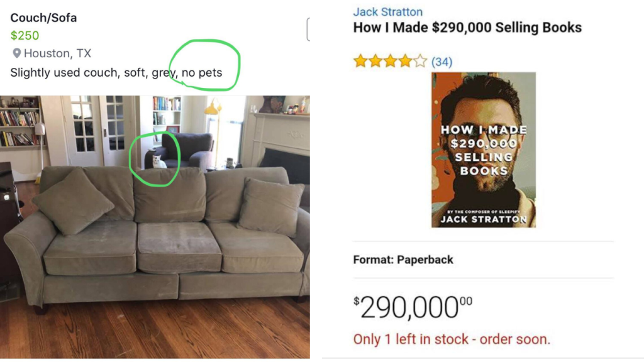Click the "Jack Stratton" name on the book cover

483,219
